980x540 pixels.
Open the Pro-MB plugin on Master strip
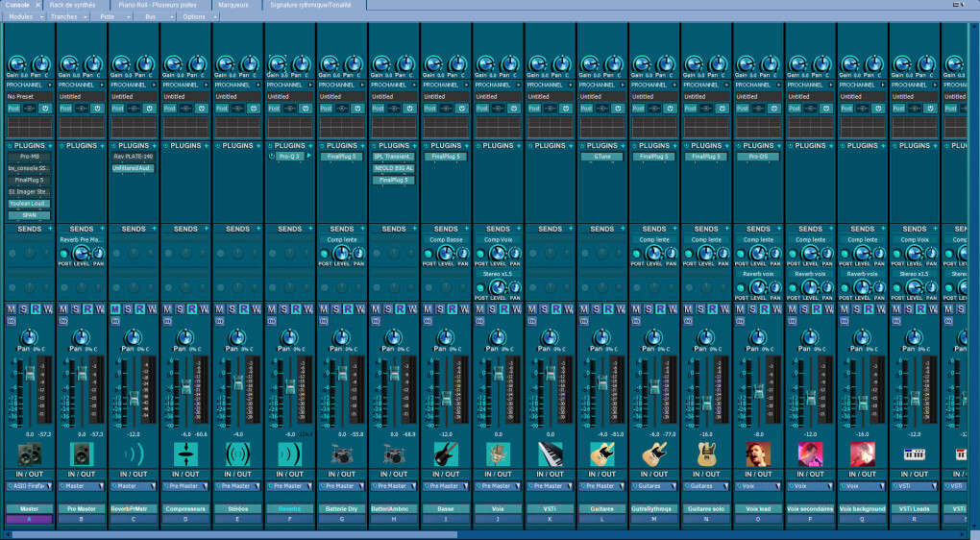point(30,157)
